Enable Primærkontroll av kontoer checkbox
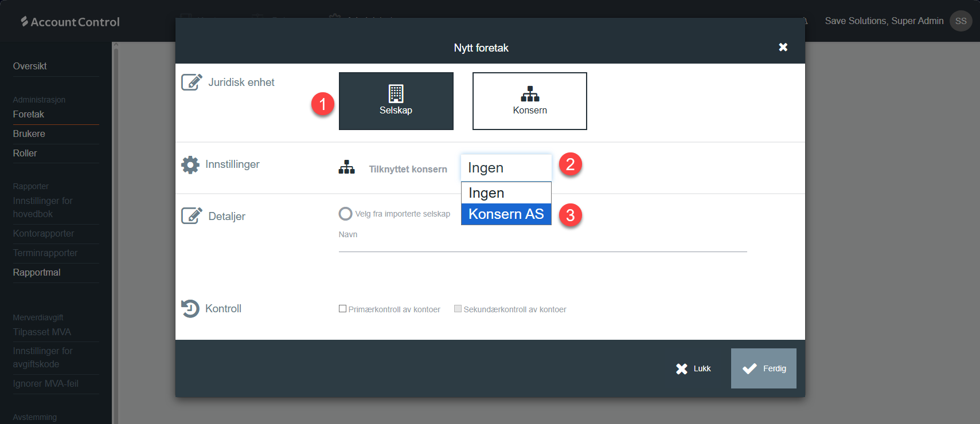The width and height of the screenshot is (980, 424). (342, 309)
